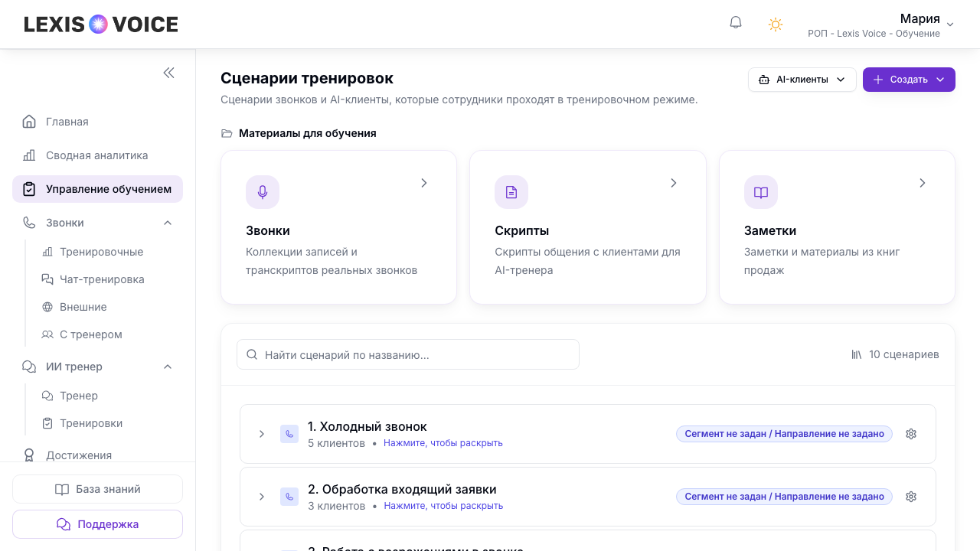Screen dimensions: 980x551
Task: Click the Lexis Voice logo
Action: pos(101,24)
